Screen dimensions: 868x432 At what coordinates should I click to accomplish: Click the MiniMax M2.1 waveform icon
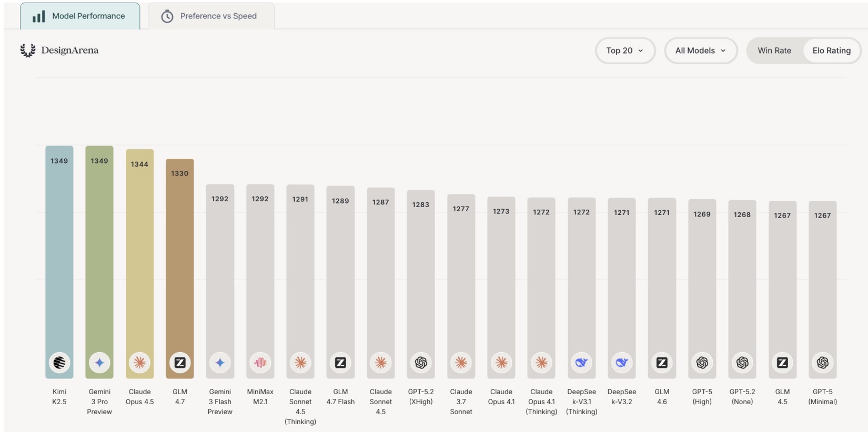pos(260,363)
